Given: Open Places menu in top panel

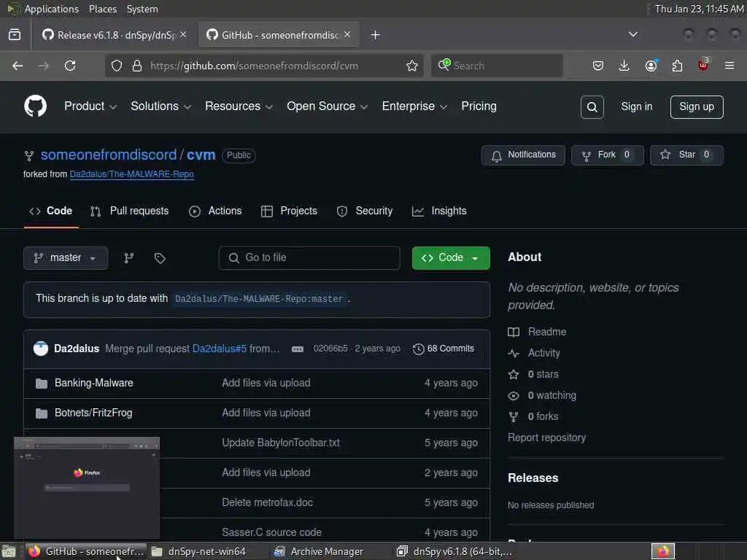Looking at the screenshot, I should click(102, 9).
